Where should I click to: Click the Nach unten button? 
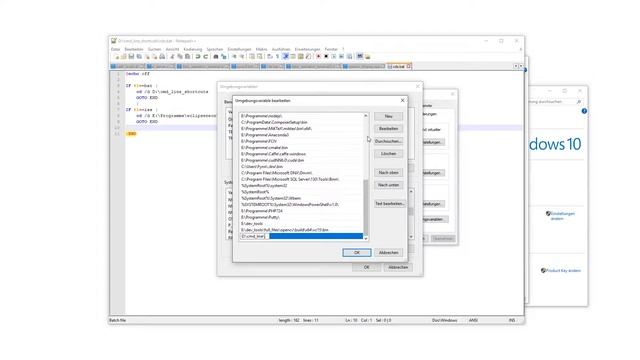389,185
